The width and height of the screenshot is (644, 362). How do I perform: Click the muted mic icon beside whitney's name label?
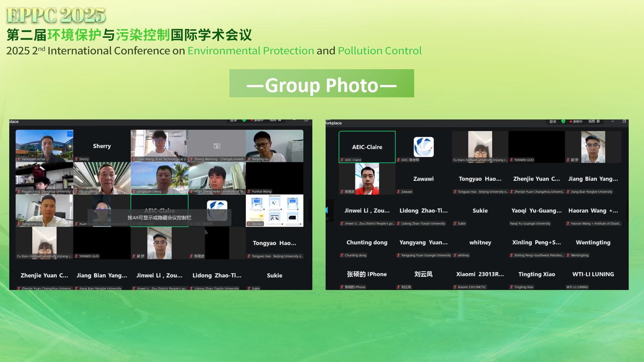point(455,255)
